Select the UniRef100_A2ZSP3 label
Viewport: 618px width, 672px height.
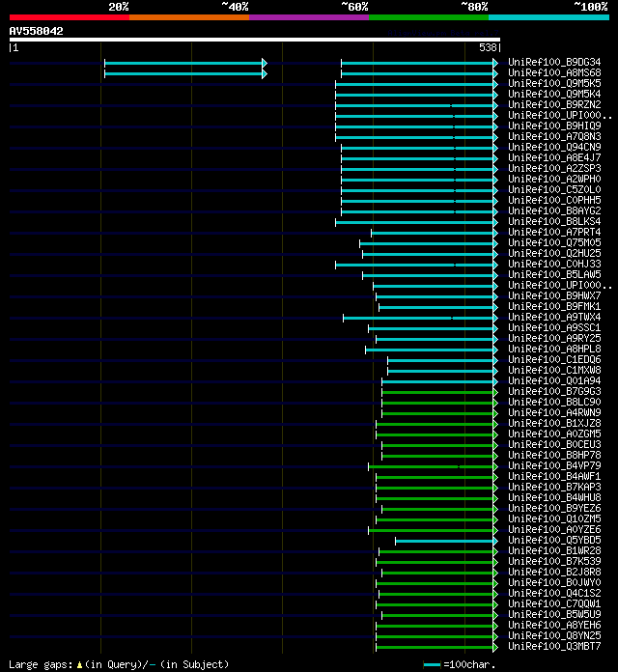(554, 168)
